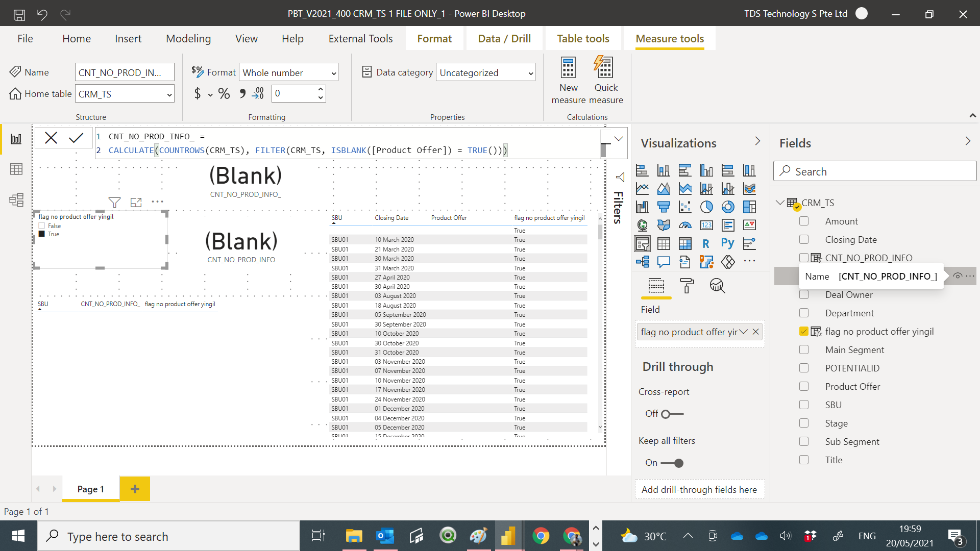Screen dimensions: 980x551
Task: Open the Format paint roller pane
Action: [x=687, y=286]
